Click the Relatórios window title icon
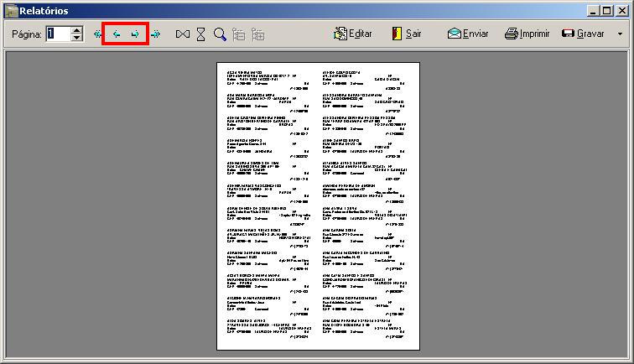The height and width of the screenshot is (364, 634). (x=11, y=11)
